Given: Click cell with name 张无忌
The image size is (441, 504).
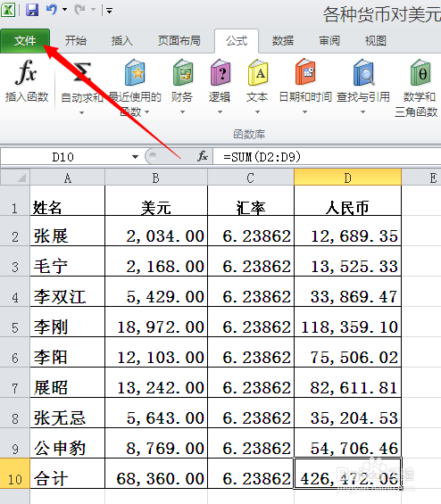Looking at the screenshot, I should [68, 413].
